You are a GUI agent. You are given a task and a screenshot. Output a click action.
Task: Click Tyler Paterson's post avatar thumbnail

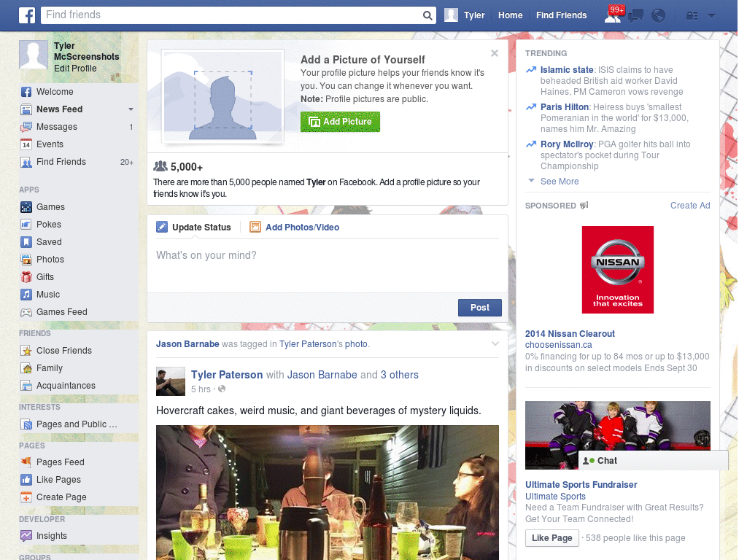171,381
